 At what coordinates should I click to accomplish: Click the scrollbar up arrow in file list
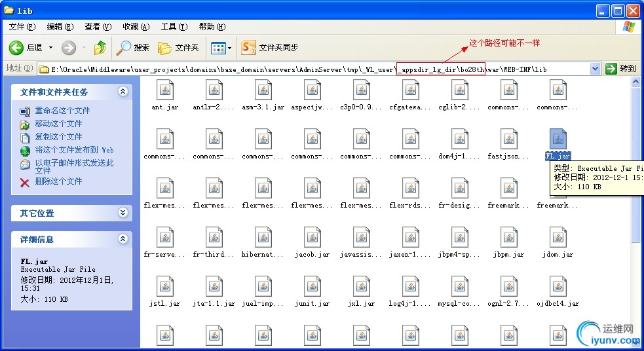635,81
